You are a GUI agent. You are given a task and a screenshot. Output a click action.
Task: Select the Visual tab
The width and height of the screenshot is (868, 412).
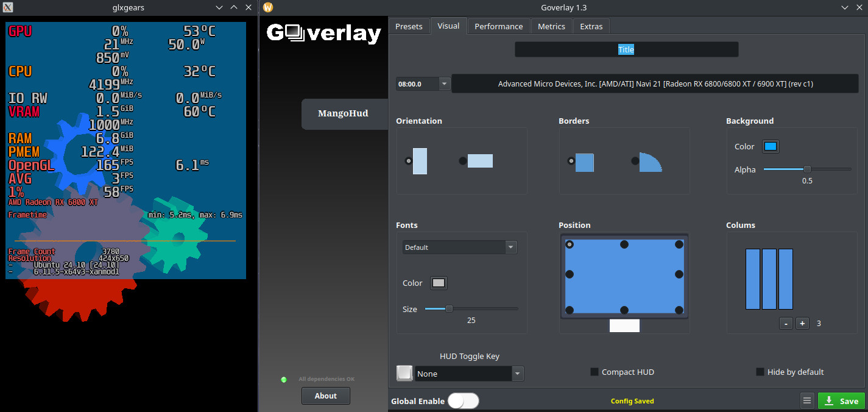click(449, 26)
